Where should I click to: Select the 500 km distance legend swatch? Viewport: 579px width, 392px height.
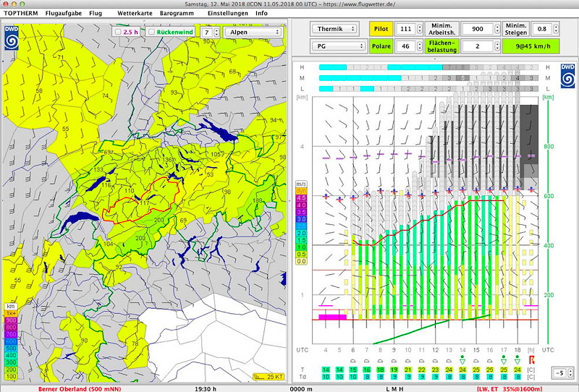tap(11, 349)
